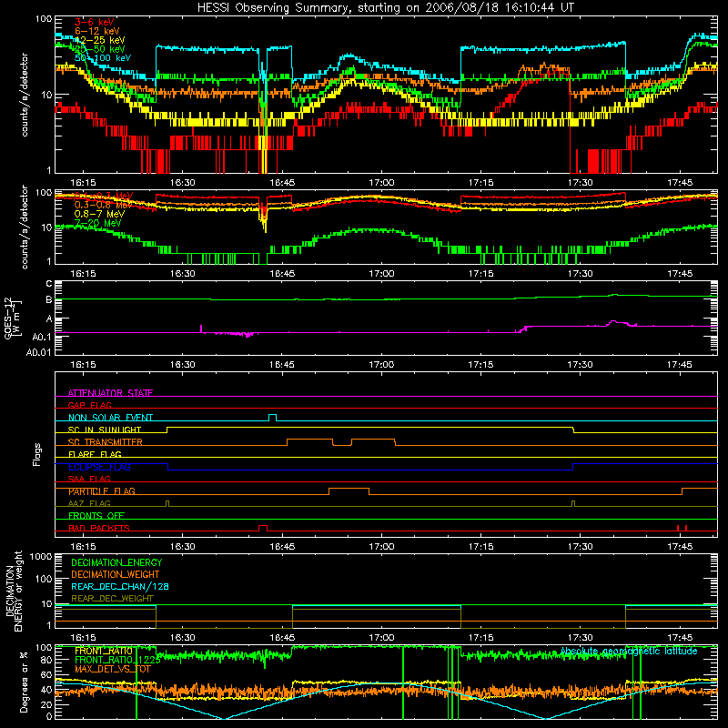728x728 pixels.
Task: Click the MAX_DET_VS_TOT legend label
Action: pos(113,669)
